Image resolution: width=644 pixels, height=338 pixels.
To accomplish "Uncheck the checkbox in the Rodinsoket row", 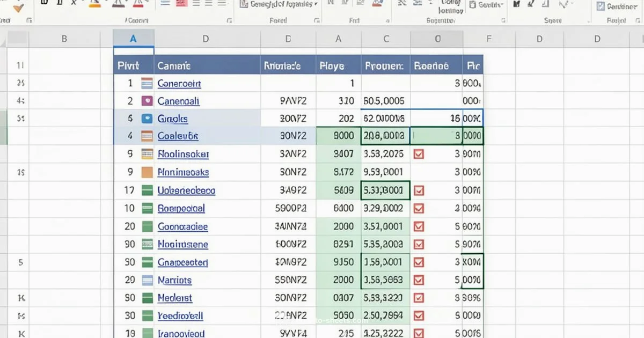I will [x=421, y=154].
